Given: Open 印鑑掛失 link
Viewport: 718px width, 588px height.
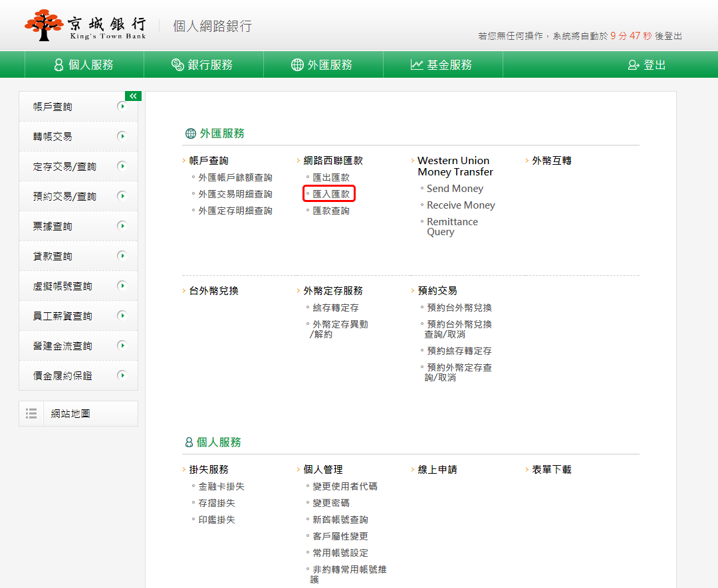Looking at the screenshot, I should (x=217, y=520).
